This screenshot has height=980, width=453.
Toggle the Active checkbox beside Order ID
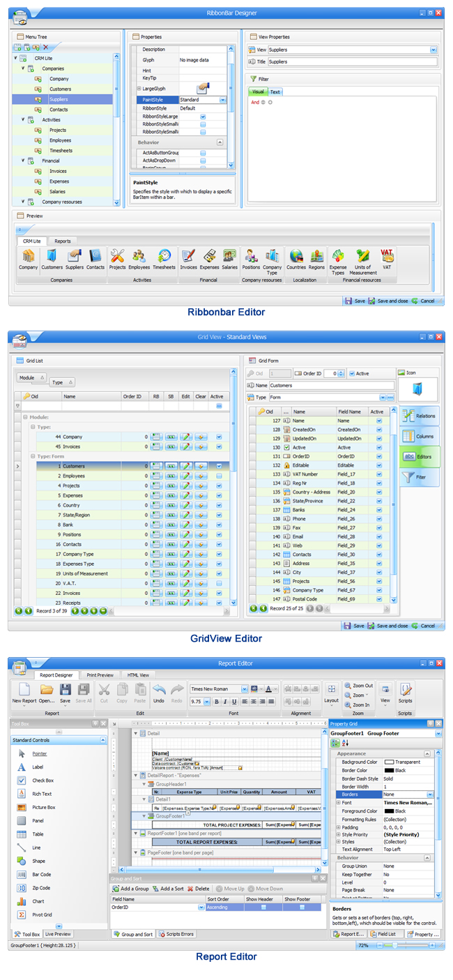352,373
